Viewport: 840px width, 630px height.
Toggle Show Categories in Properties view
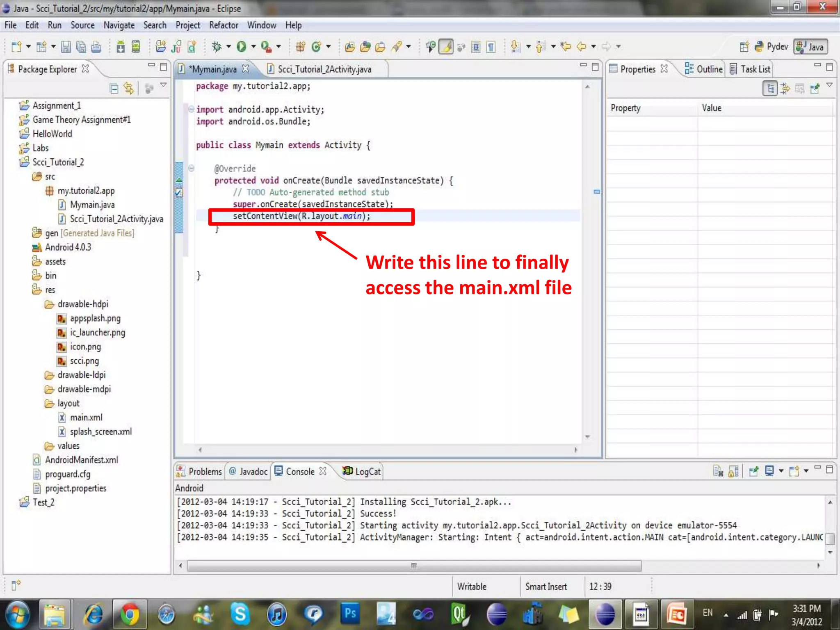pyautogui.click(x=770, y=88)
